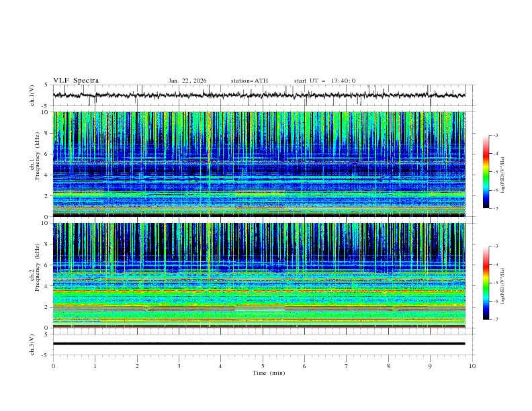Click inside the ch.1 spectrogram plot
The height and width of the screenshot is (411, 532).
(x=262, y=164)
